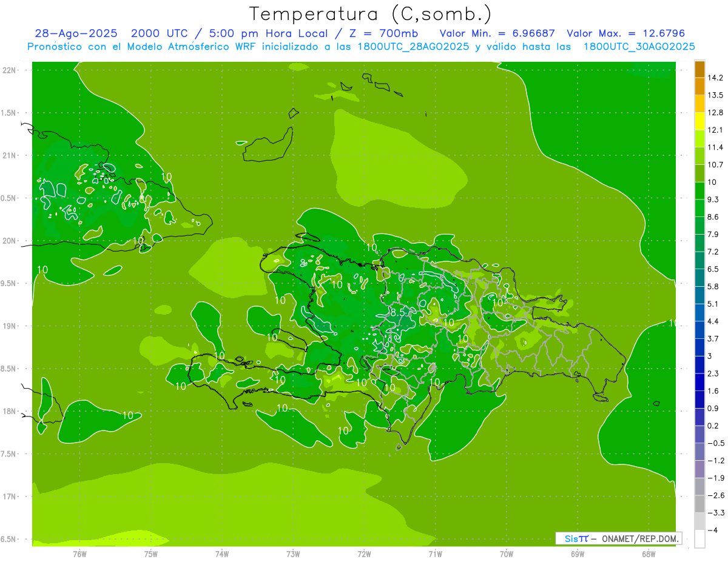Viewport: 728px width, 562px height.
Task: Click the '-3.3' legend value
Action: click(716, 513)
